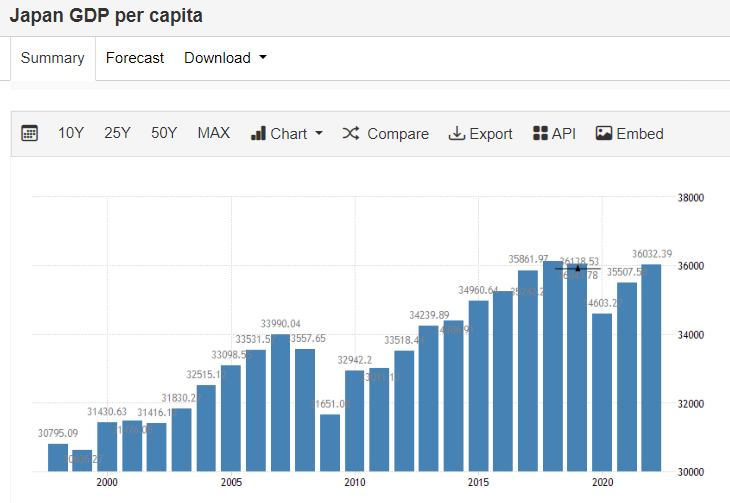Expand the Download dropdown menu
Image resolution: width=730 pixels, height=503 pixels.
[225, 58]
